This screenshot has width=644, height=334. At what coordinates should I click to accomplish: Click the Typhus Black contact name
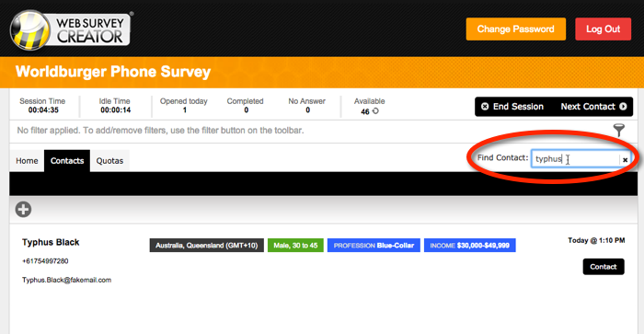51,242
